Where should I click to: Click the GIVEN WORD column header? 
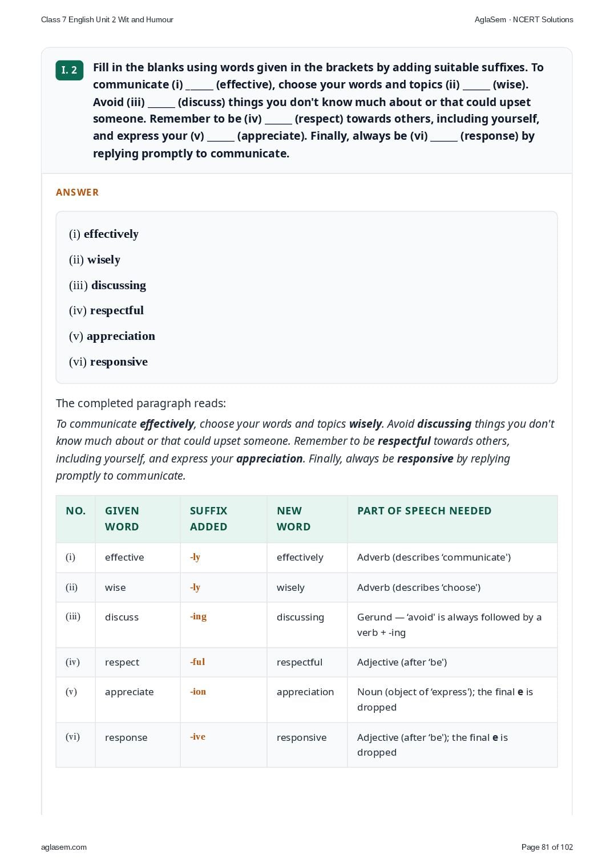pyautogui.click(x=122, y=519)
